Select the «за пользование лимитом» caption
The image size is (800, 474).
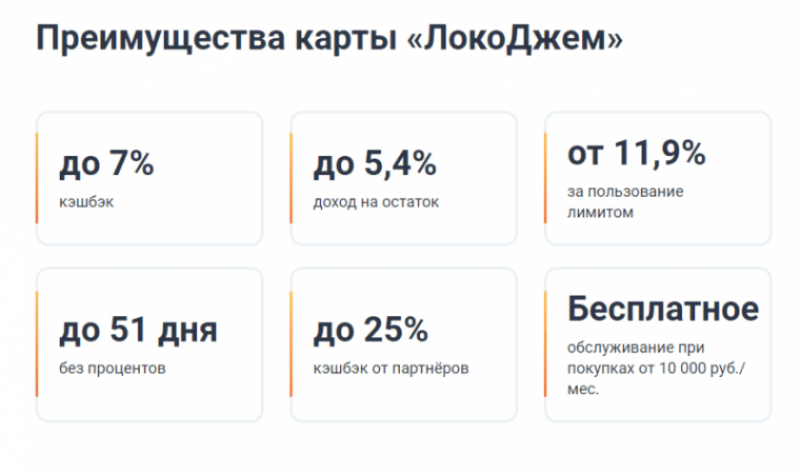pos(625,201)
